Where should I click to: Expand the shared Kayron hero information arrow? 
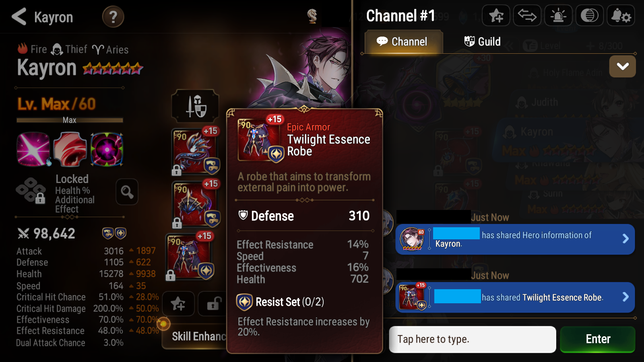click(625, 239)
